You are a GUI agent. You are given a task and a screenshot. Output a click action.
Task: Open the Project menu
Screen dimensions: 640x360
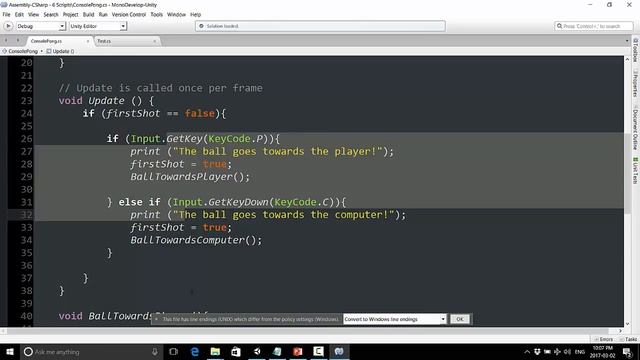(71, 15)
